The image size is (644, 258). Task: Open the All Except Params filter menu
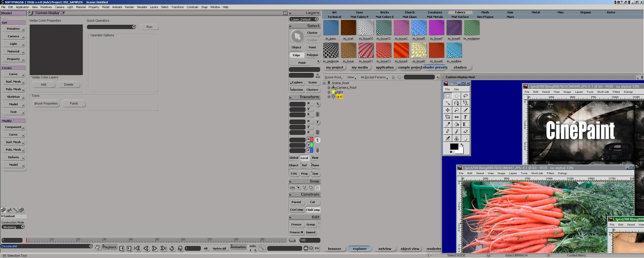tap(374, 77)
